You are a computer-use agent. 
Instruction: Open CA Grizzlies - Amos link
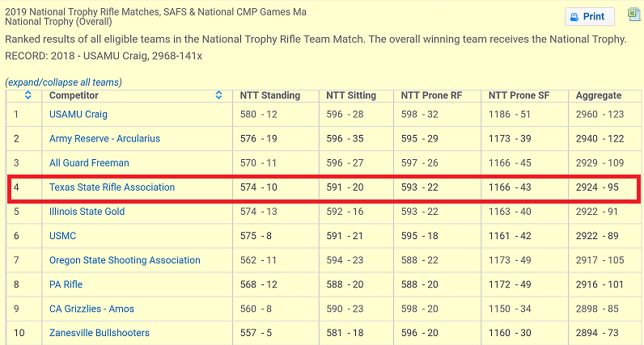coord(91,309)
